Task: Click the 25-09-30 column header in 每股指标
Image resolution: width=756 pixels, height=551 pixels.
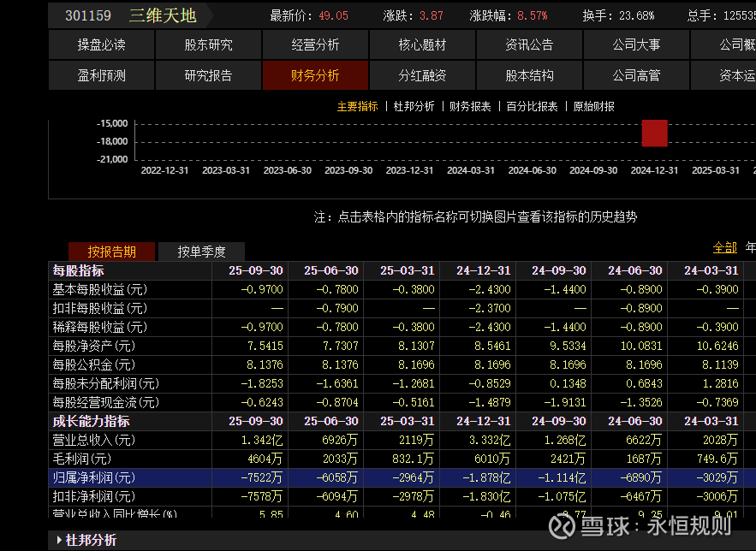Action: [x=255, y=270]
